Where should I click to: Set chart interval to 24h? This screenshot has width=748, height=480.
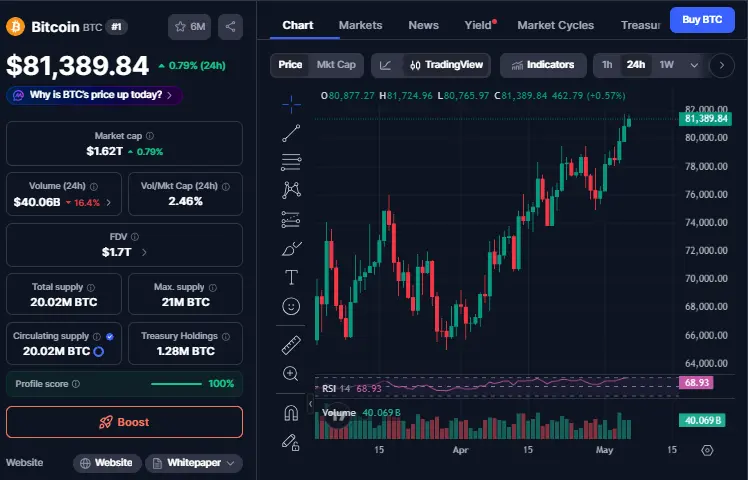[636, 65]
